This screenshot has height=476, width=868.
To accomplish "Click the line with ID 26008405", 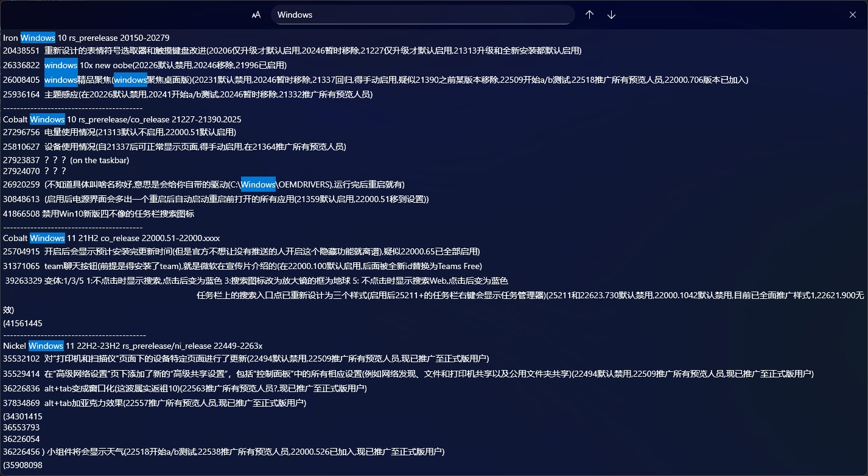I will pos(376,80).
